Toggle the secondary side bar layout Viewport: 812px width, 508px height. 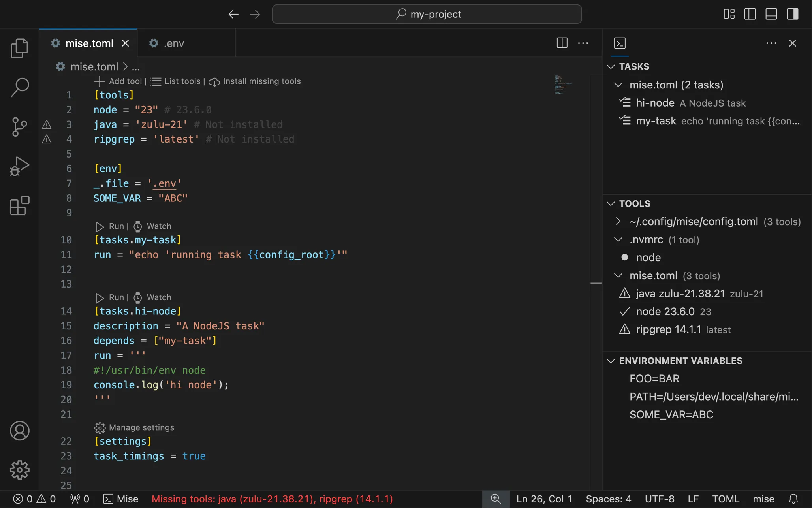[792, 14]
